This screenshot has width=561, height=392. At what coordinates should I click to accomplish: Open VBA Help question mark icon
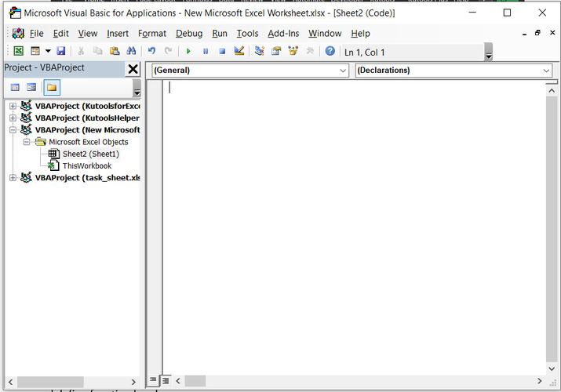(330, 51)
